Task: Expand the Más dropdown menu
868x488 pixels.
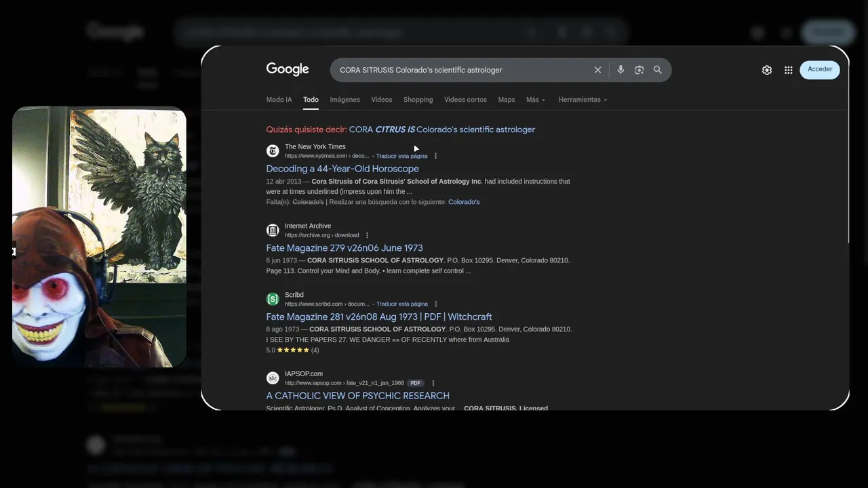Action: 536,100
